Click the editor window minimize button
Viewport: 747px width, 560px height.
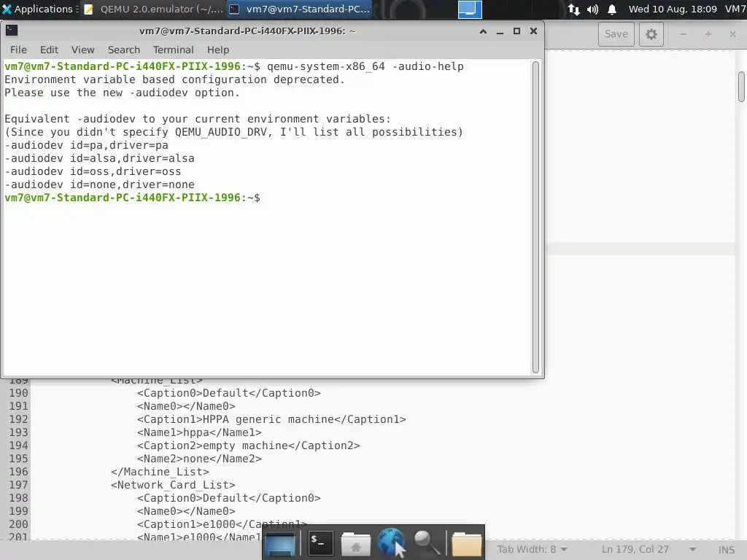pyautogui.click(x=683, y=34)
